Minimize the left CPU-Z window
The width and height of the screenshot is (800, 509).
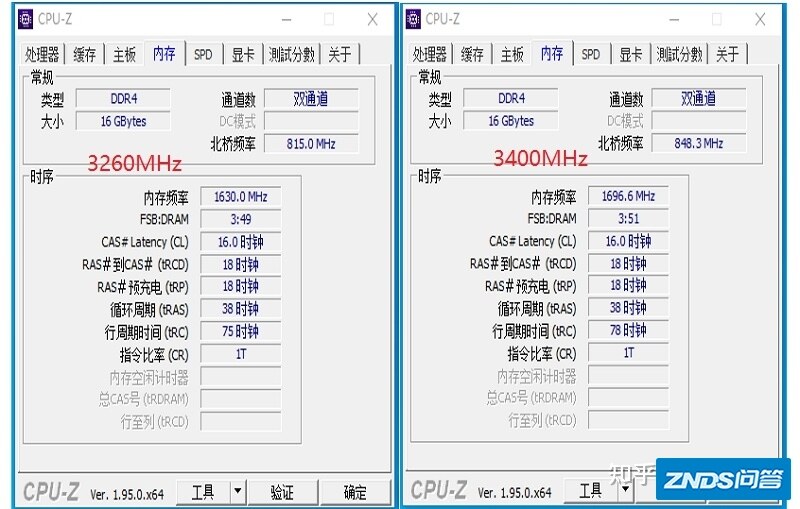(x=287, y=20)
